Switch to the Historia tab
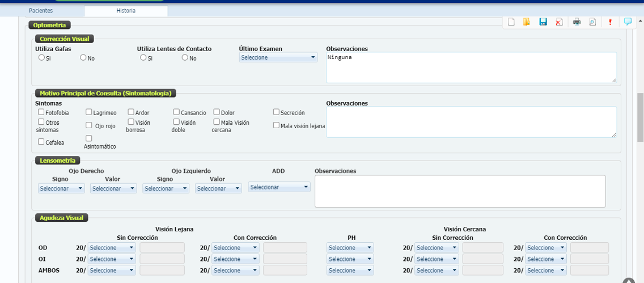The image size is (644, 283). tap(126, 11)
